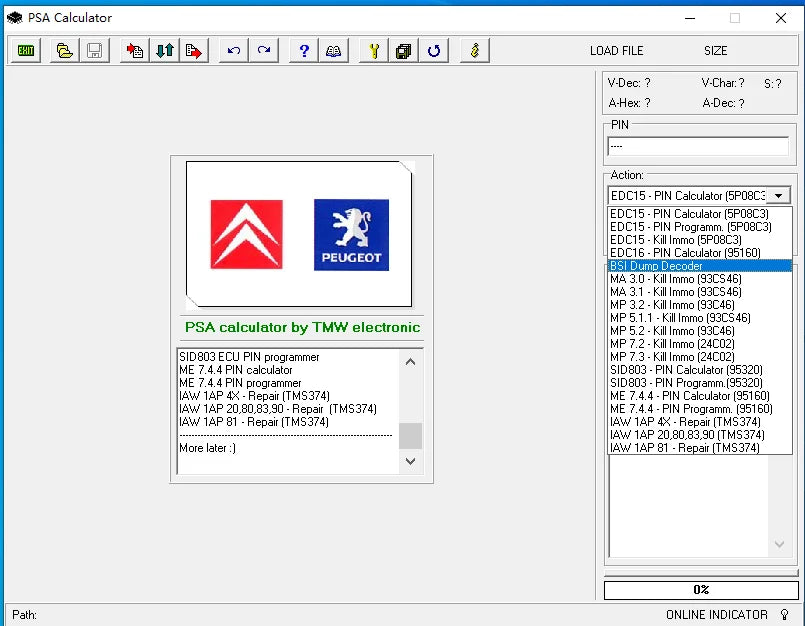Select MP 7.2 - Kill Immo (24C02)

(700, 344)
